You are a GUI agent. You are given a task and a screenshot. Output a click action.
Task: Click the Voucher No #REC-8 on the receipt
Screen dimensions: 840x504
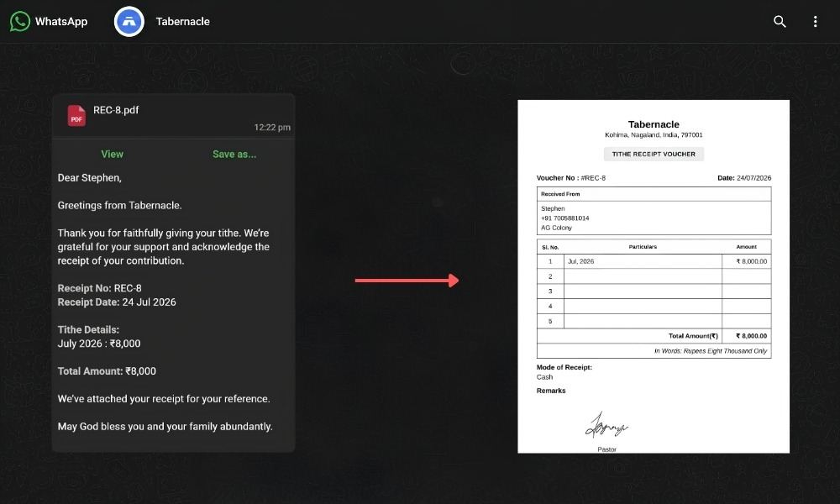[x=571, y=178]
